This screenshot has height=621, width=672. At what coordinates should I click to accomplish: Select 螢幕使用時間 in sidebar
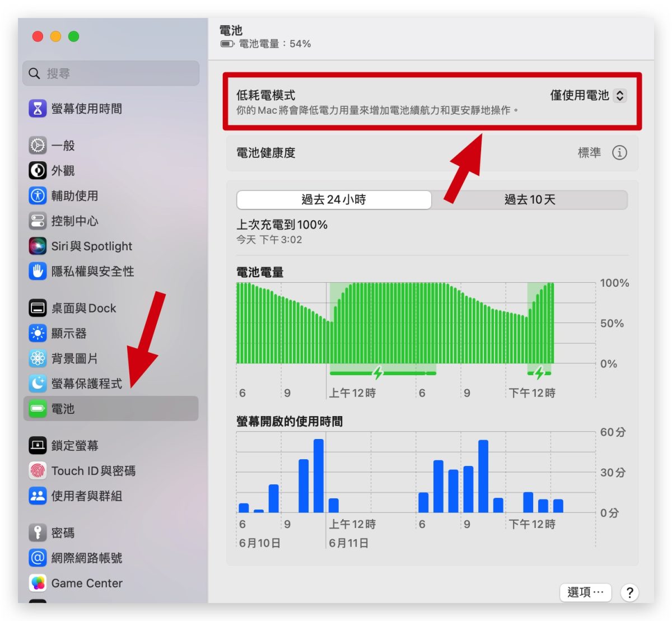point(111,108)
